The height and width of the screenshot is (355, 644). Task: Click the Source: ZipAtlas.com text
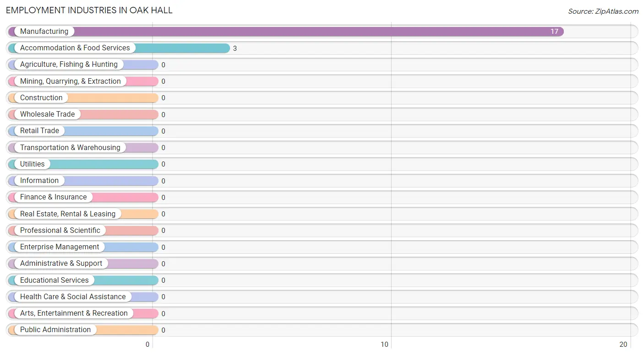pos(603,11)
